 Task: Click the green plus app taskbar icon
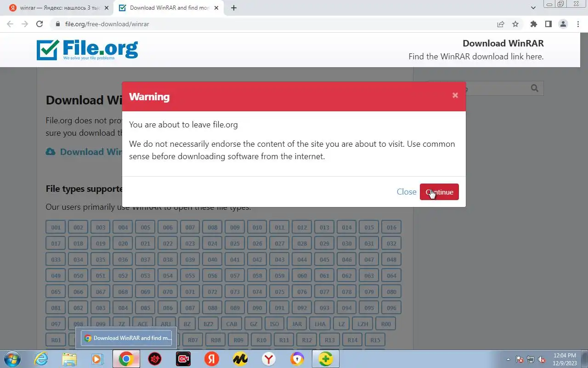(326, 359)
